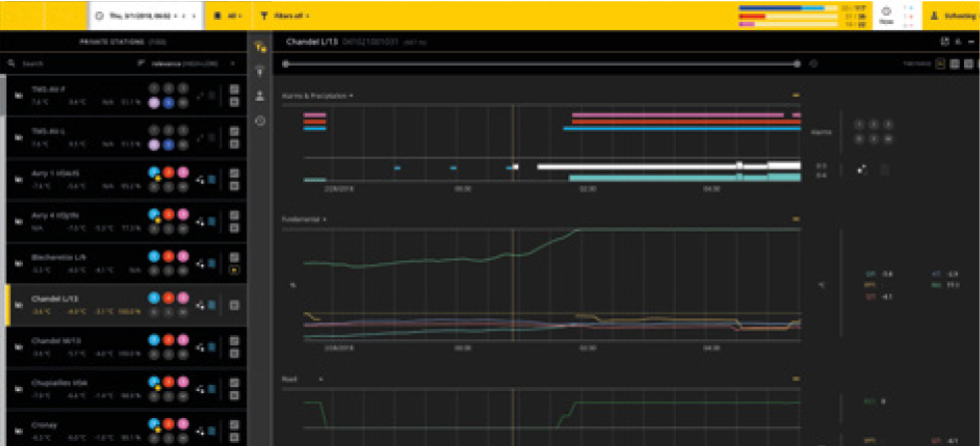Toggle the yellow-highlighted checkbox on Blecherette row

[x=234, y=270]
